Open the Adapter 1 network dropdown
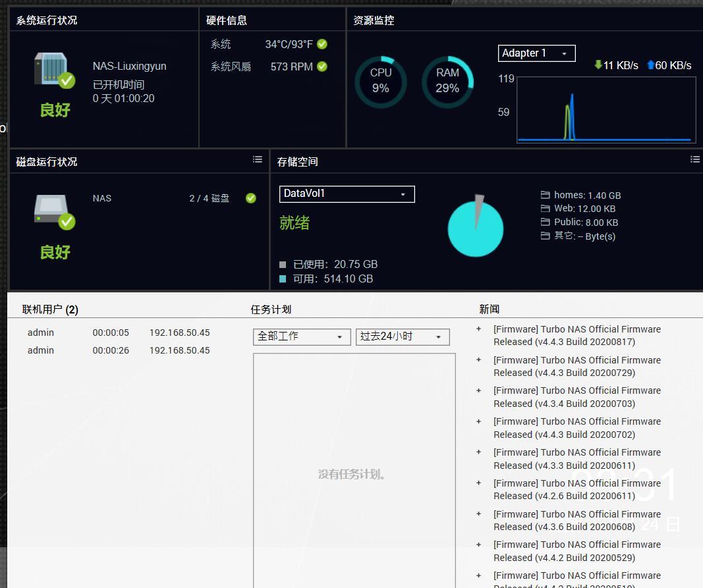This screenshot has height=588, width=703. click(x=536, y=53)
